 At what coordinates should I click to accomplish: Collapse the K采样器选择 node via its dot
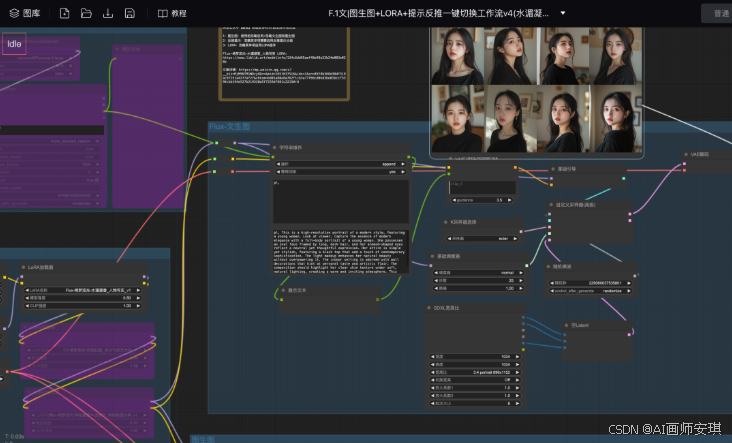click(x=446, y=222)
